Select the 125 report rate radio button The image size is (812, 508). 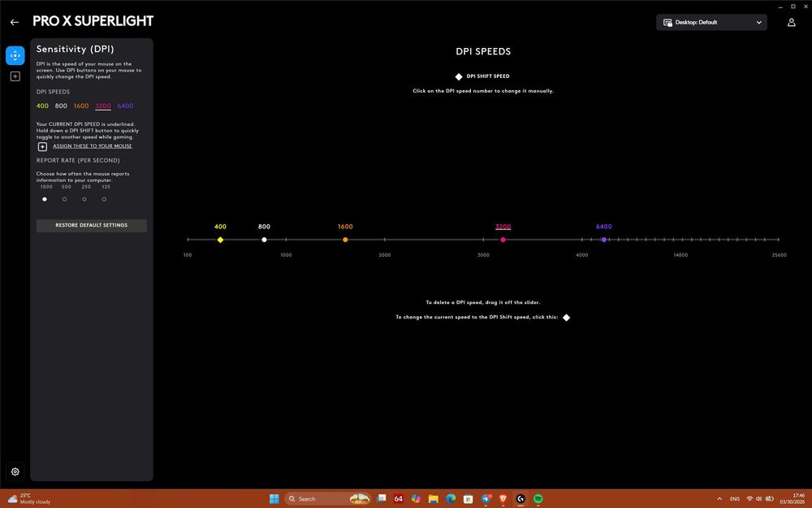click(104, 199)
